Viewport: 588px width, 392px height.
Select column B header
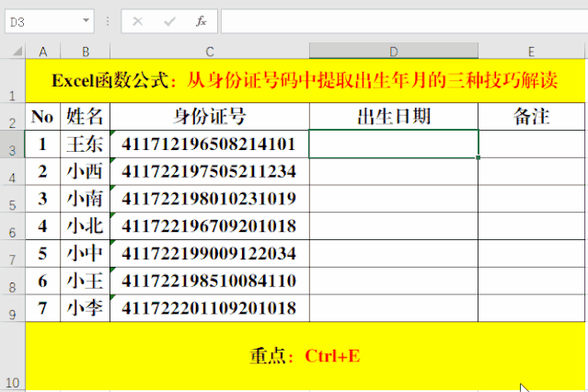(86, 52)
